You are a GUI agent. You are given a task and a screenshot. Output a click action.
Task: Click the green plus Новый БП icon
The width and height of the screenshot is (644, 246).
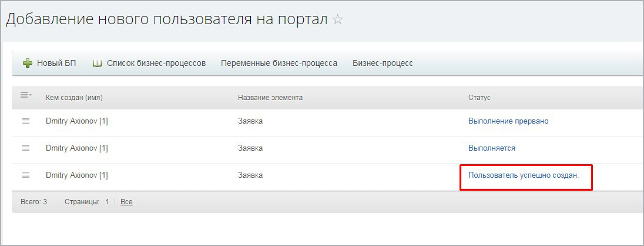(27, 63)
